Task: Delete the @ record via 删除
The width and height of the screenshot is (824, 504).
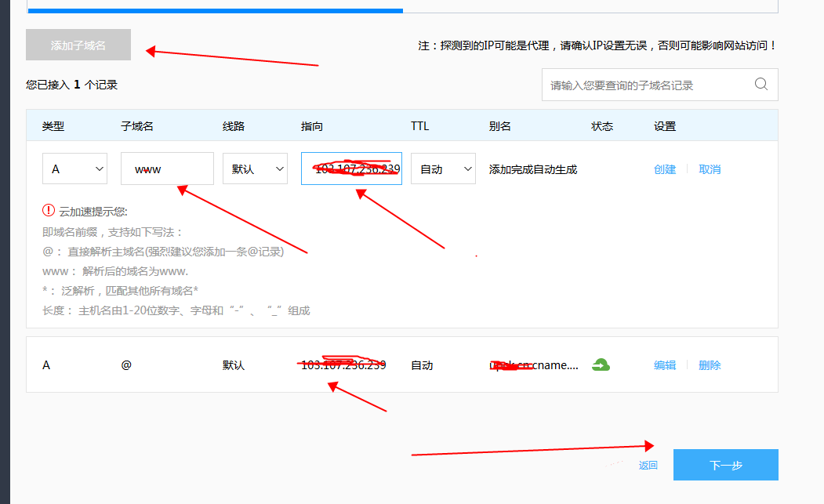Action: coord(710,365)
